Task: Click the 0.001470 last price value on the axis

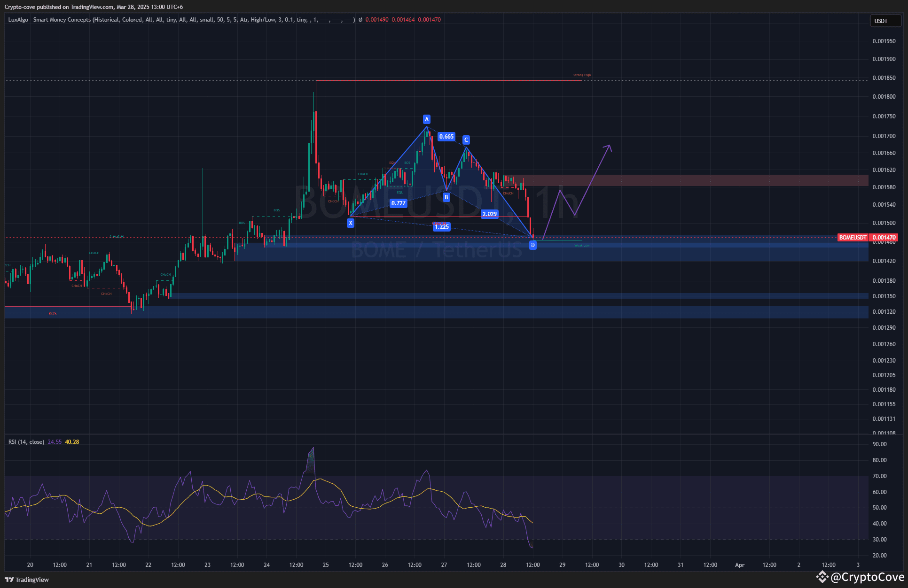Action: [x=885, y=237]
